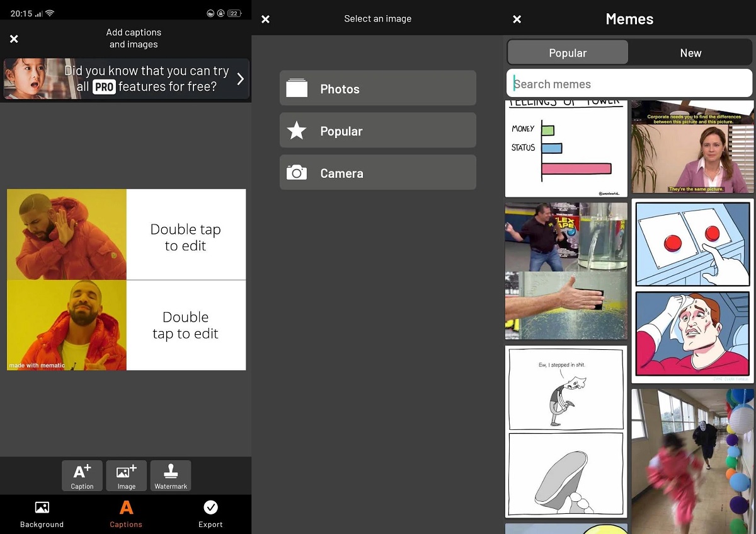Pick the Flex Tape meme template
This screenshot has height=534, width=756.
coord(566,271)
